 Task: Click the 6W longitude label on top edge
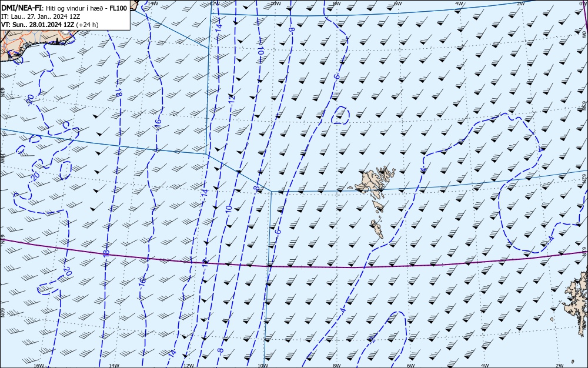pyautogui.click(x=398, y=4)
